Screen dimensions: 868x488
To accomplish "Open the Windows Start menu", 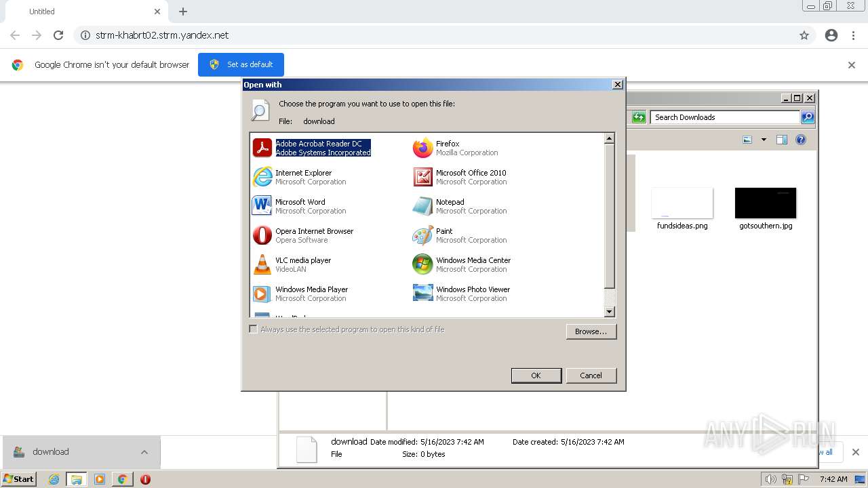I will coord(19,479).
